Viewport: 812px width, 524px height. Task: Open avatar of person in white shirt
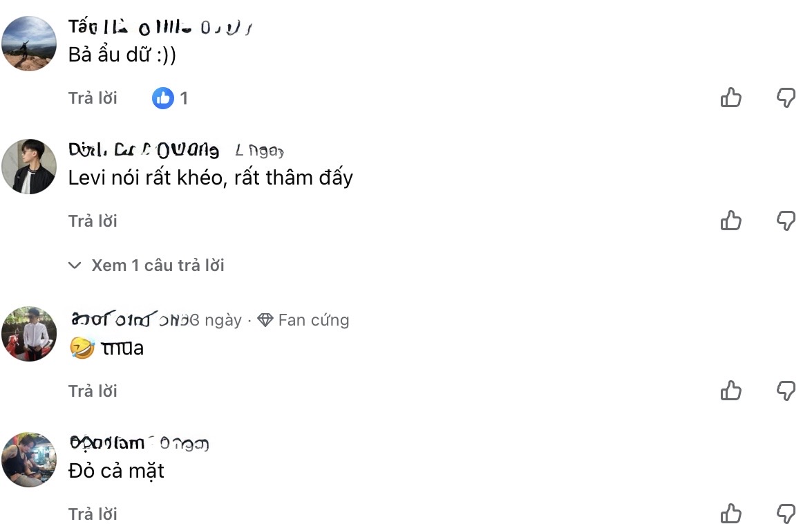click(x=29, y=334)
